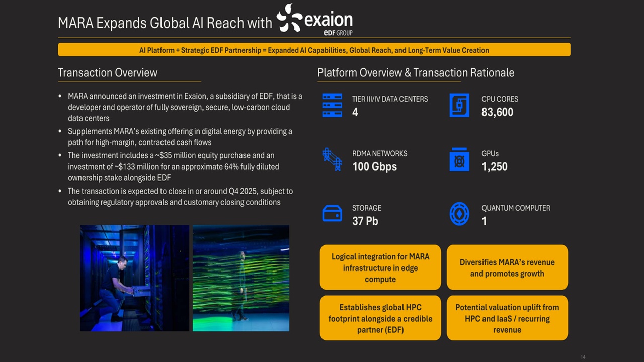Click the Exaion EDF Group logo
Viewport: 644px width, 362px height.
click(x=315, y=20)
